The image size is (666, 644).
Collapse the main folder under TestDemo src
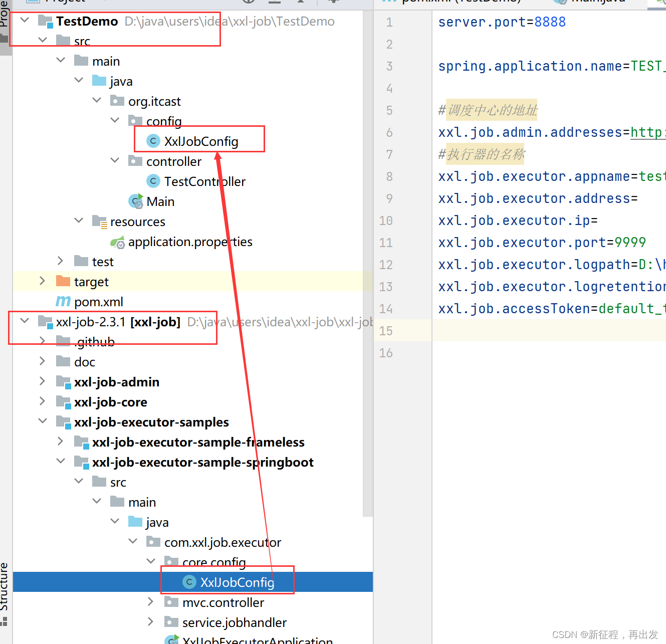coord(61,60)
